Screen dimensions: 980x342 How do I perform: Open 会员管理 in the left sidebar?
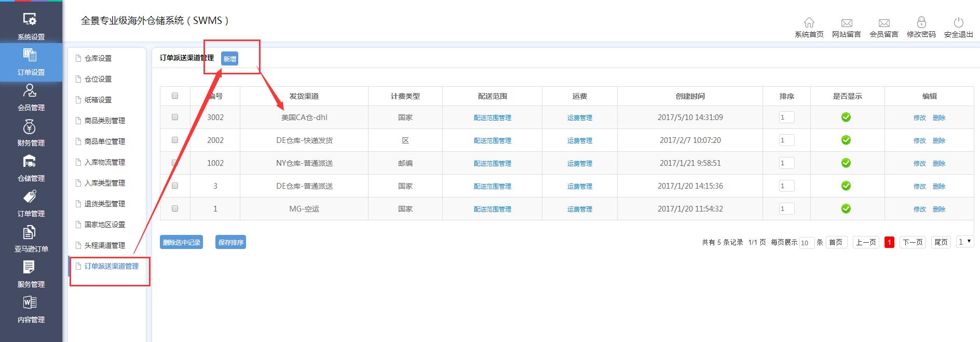click(x=31, y=91)
